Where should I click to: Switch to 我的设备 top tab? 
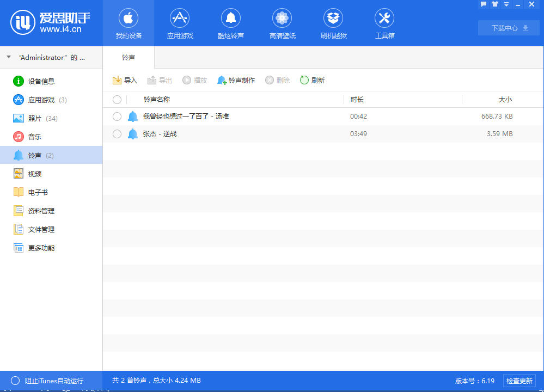[129, 23]
